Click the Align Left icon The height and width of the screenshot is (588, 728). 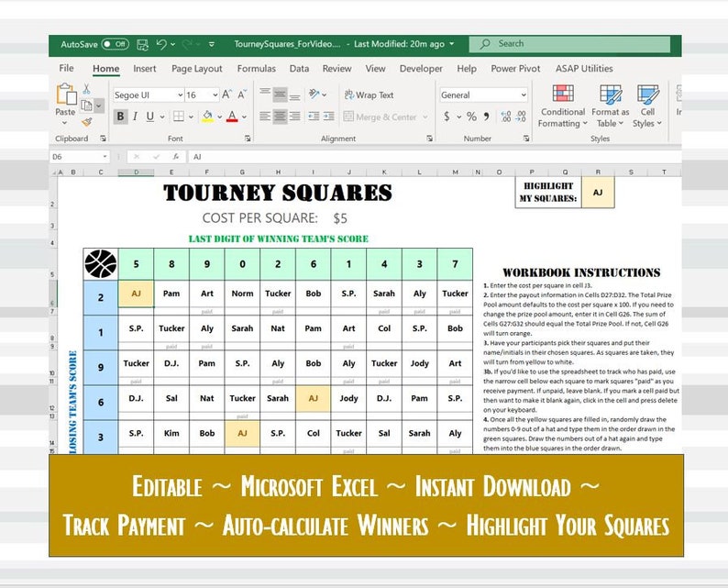[265, 116]
